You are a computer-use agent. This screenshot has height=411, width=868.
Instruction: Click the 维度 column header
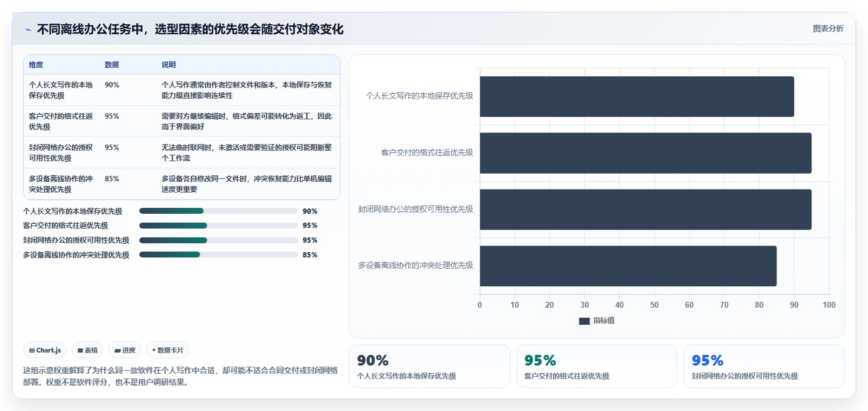tap(36, 65)
